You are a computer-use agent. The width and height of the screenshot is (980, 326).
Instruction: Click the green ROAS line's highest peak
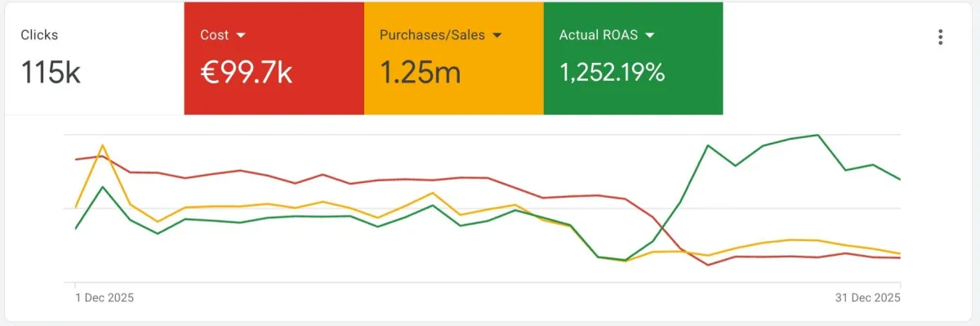[817, 135]
